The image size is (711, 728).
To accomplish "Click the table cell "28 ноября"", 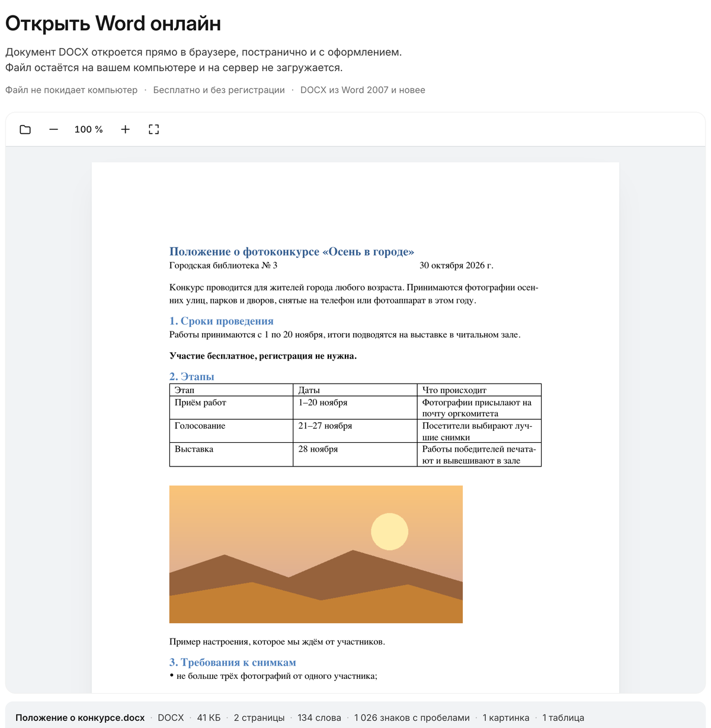I will point(355,455).
